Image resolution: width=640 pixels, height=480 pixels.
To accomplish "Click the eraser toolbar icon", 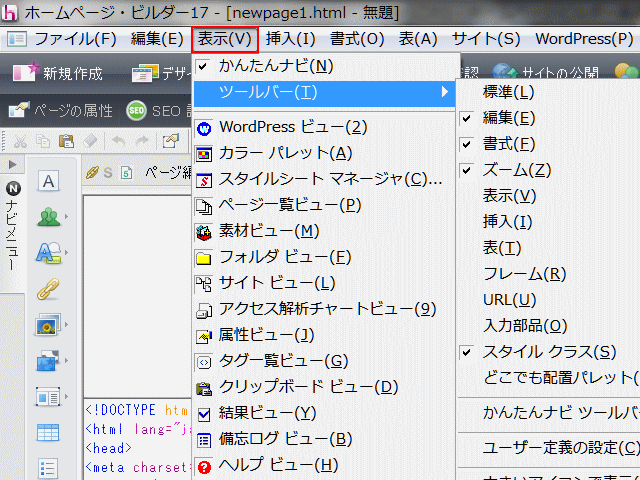I will [90, 141].
